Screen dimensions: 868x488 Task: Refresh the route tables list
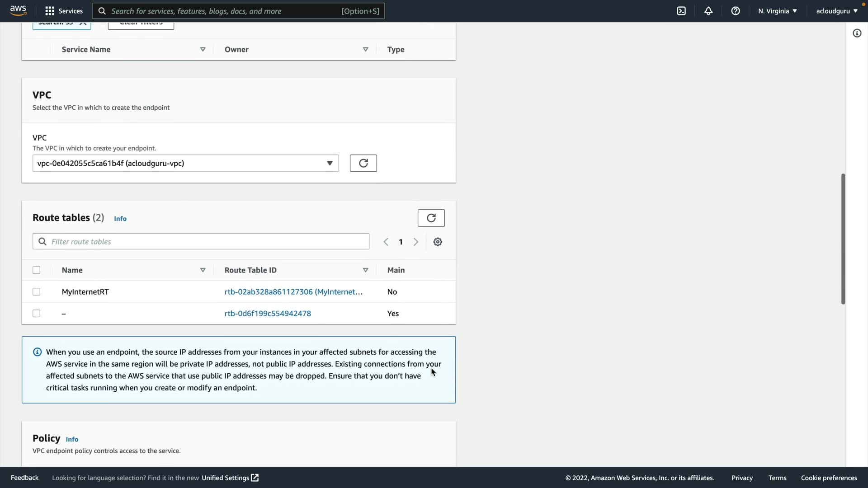tap(431, 218)
